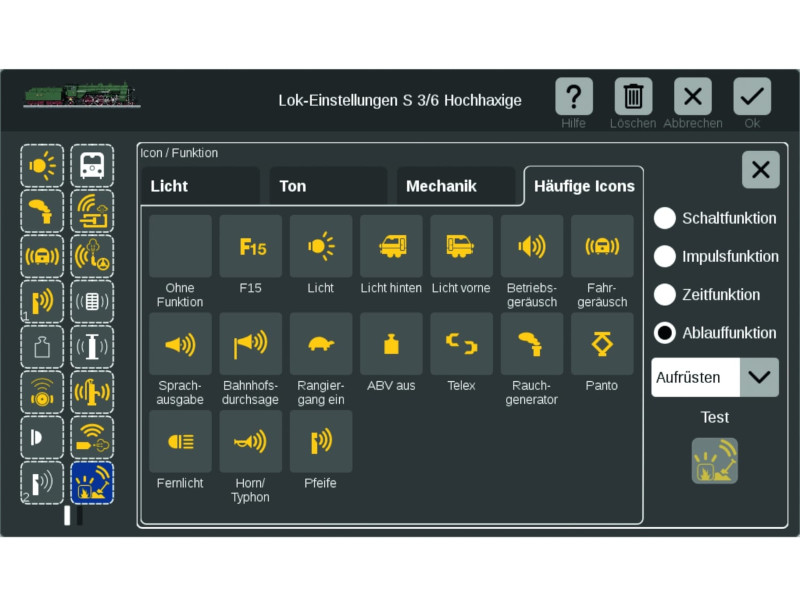Enable the Schaltfunktion radio option
This screenshot has width=800, height=600.
pos(665,218)
